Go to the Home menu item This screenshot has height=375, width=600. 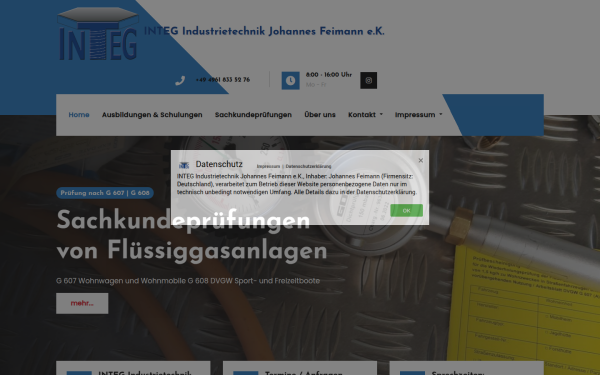[79, 115]
